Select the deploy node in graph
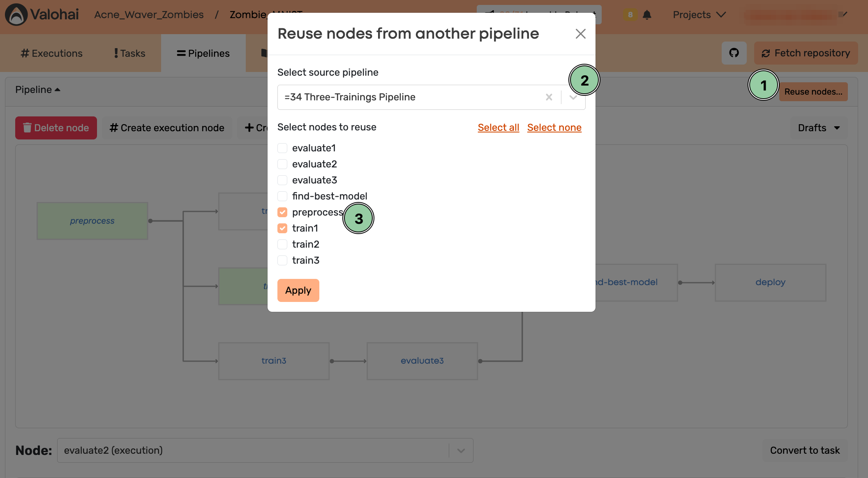 (x=770, y=283)
